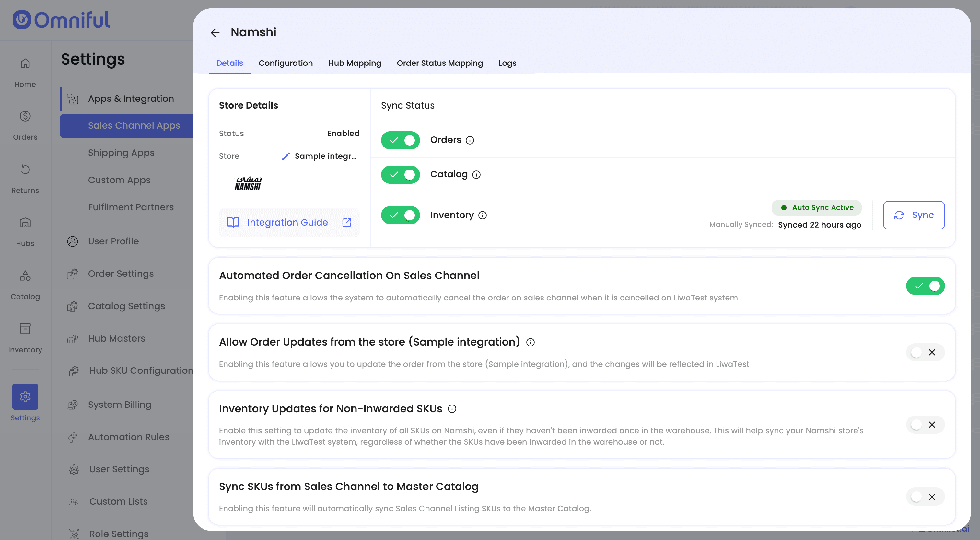Viewport: 980px width, 540px height.
Task: Disable the Catalog sync toggle
Action: 400,175
